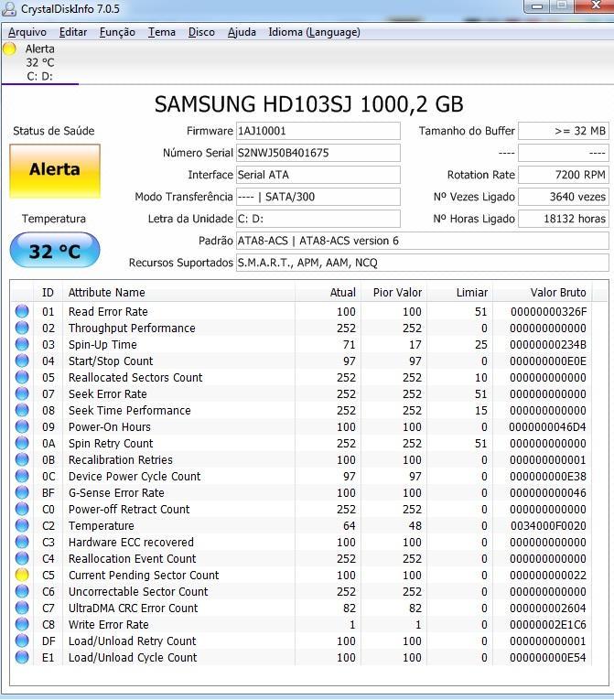Click the Firmware field 1AJ10001
The width and height of the screenshot is (614, 700).
tap(318, 131)
